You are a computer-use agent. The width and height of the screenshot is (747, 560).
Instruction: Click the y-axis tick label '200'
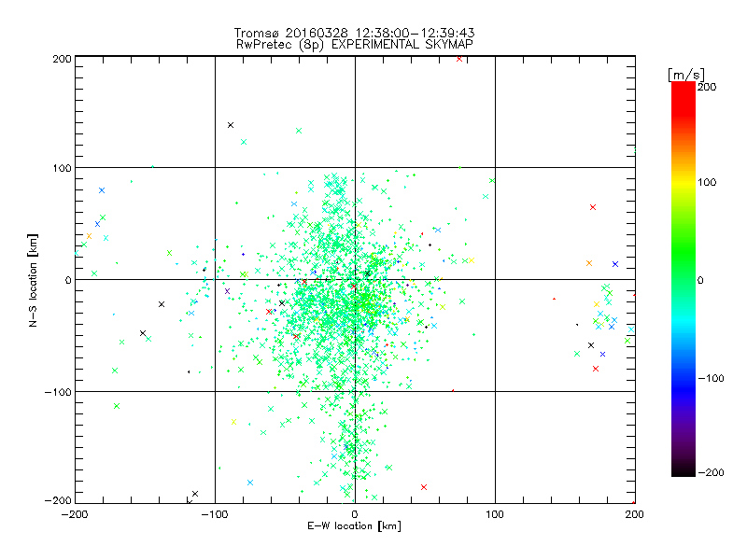coord(62,59)
